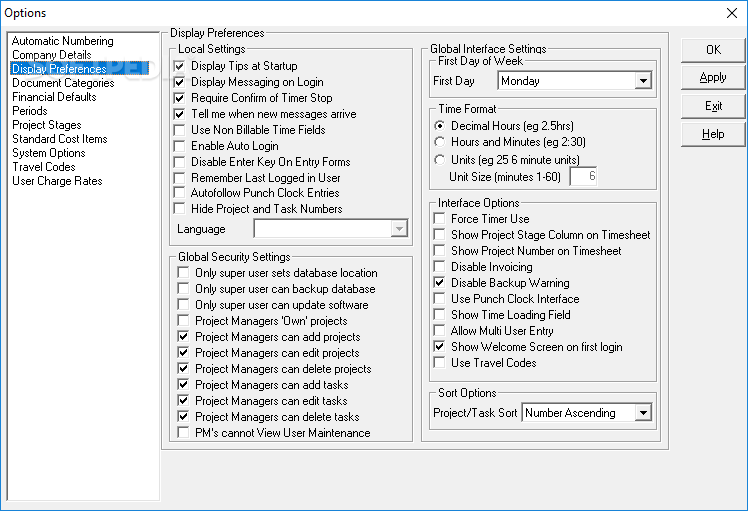
Task: Check Show Time Loading Field
Action: pos(439,315)
